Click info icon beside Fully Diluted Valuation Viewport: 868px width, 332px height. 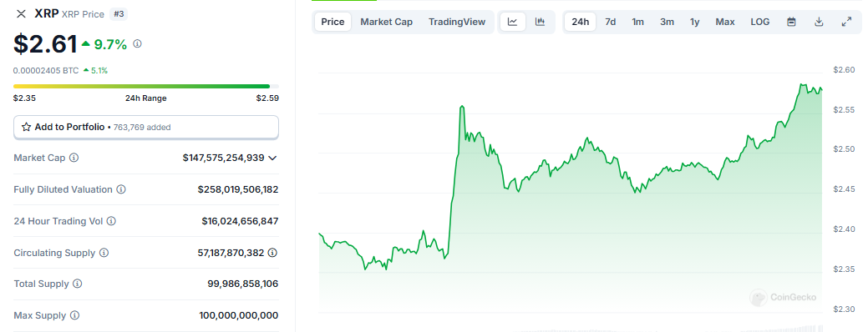tap(121, 189)
